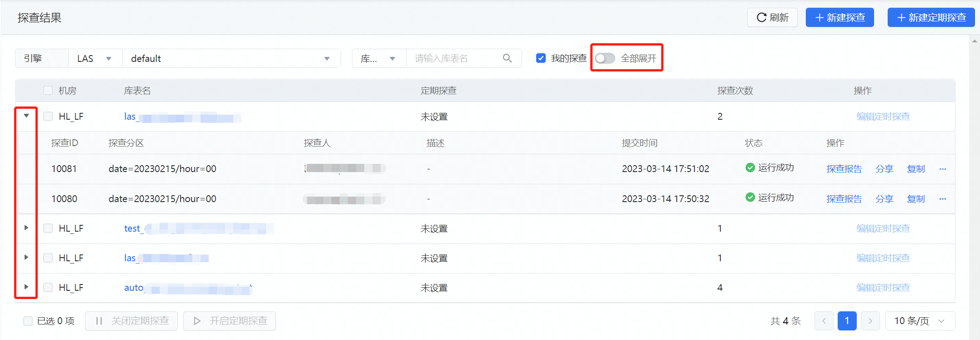Open the auto_ table link

coord(188,288)
